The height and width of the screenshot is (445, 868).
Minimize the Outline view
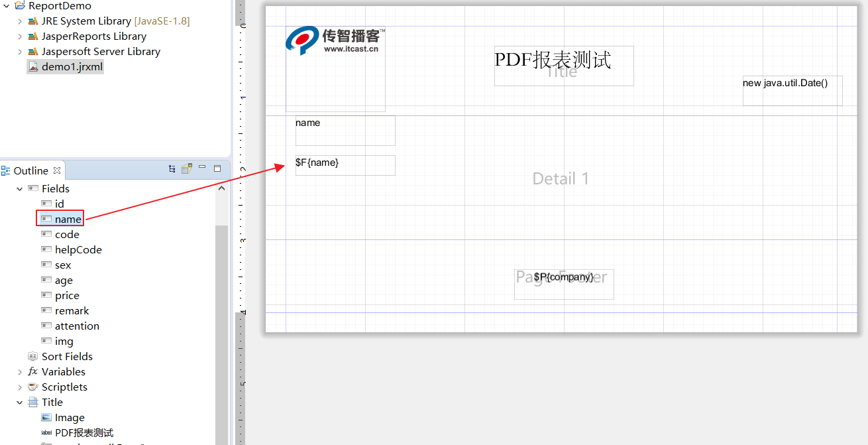click(201, 168)
